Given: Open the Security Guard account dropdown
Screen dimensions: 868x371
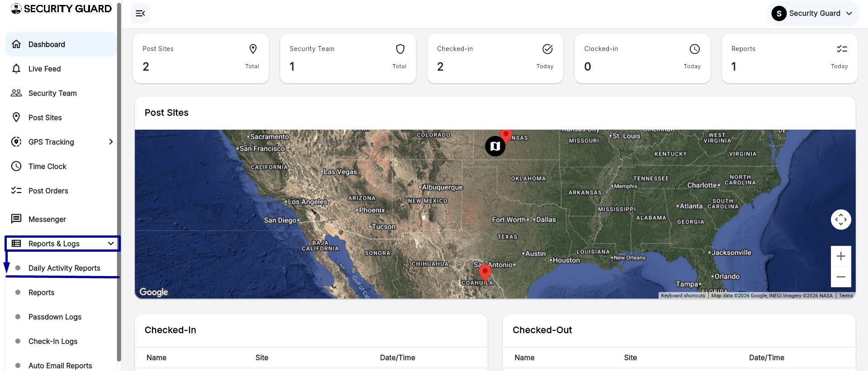Looking at the screenshot, I should click(x=813, y=14).
